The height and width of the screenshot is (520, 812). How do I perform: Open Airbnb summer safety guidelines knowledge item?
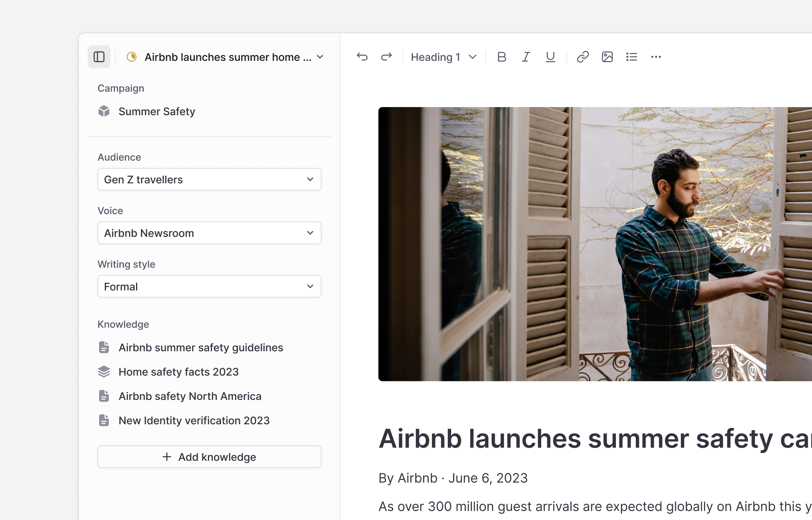click(201, 347)
